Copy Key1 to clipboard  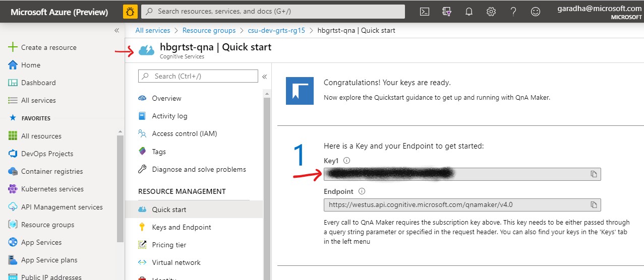click(594, 174)
